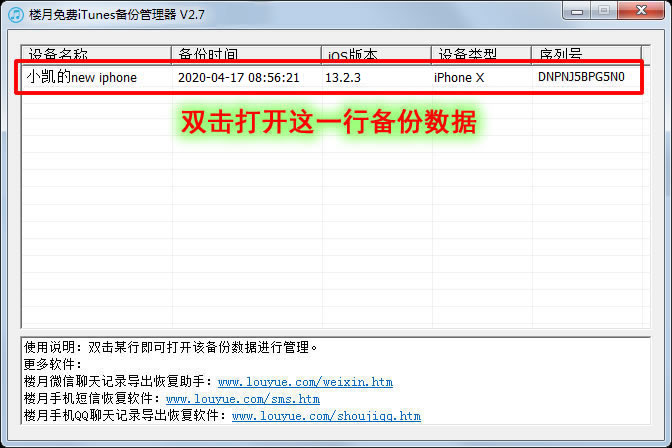Select device type cell iPhone X

pyautogui.click(x=459, y=78)
